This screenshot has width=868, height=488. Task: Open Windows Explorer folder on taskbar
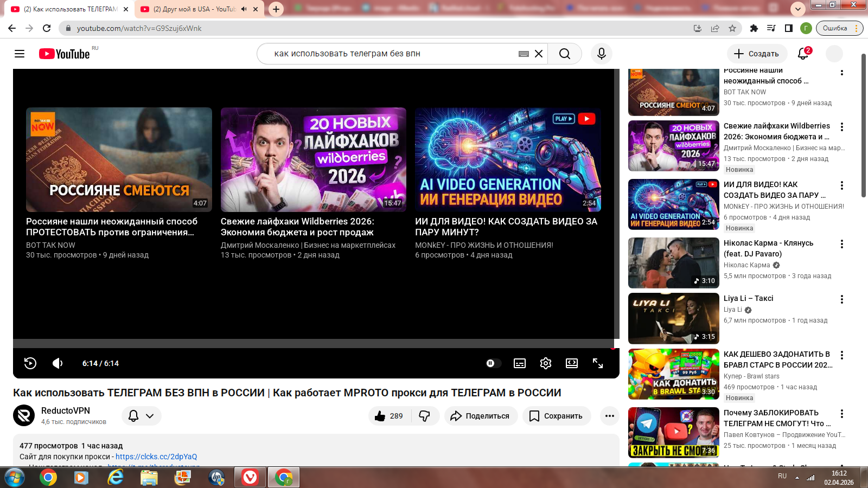pyautogui.click(x=149, y=478)
